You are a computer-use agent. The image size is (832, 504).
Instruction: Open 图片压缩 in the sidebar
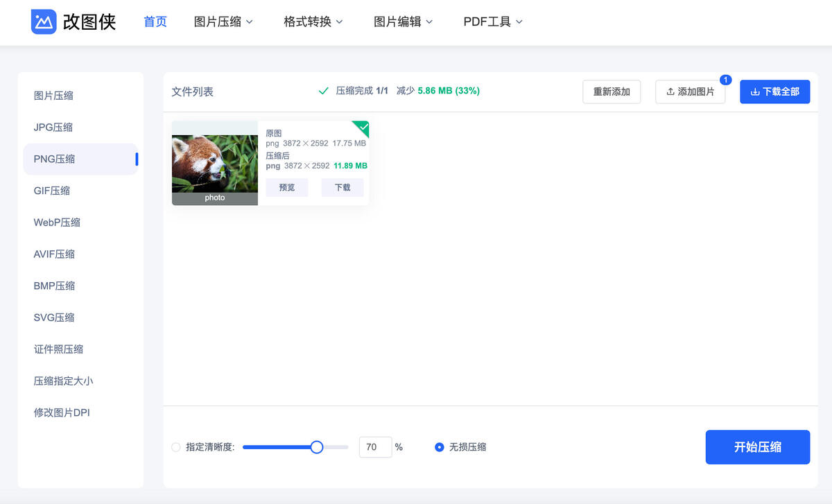pos(80,96)
